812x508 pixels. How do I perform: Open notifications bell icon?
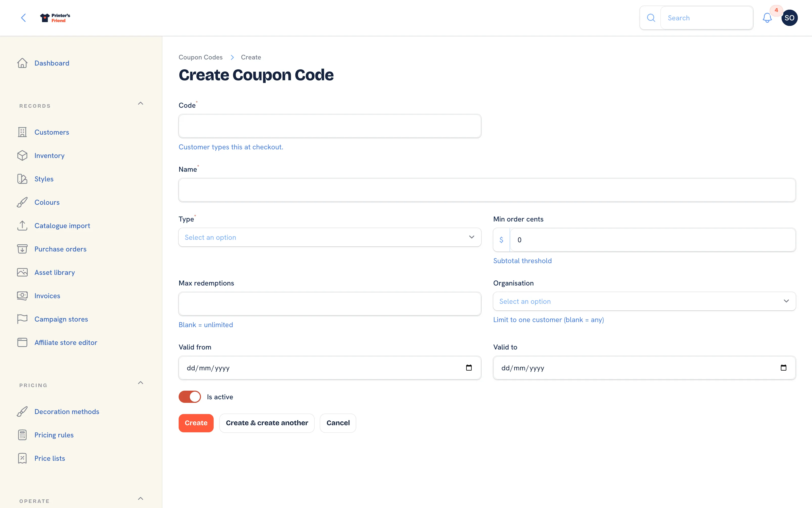[767, 18]
